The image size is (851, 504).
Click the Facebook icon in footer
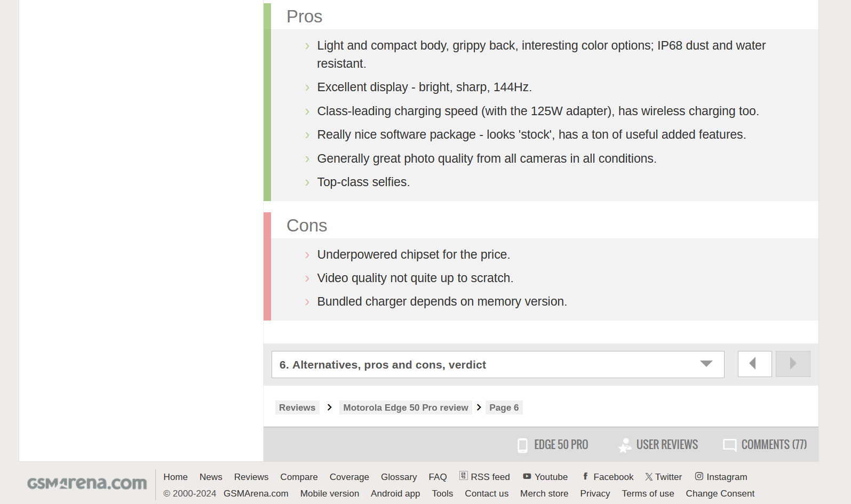tap(585, 476)
